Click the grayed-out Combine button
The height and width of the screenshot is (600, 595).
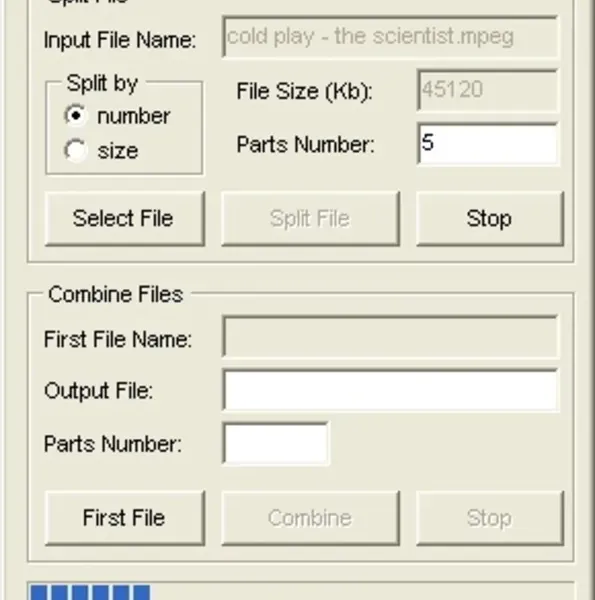click(x=310, y=518)
